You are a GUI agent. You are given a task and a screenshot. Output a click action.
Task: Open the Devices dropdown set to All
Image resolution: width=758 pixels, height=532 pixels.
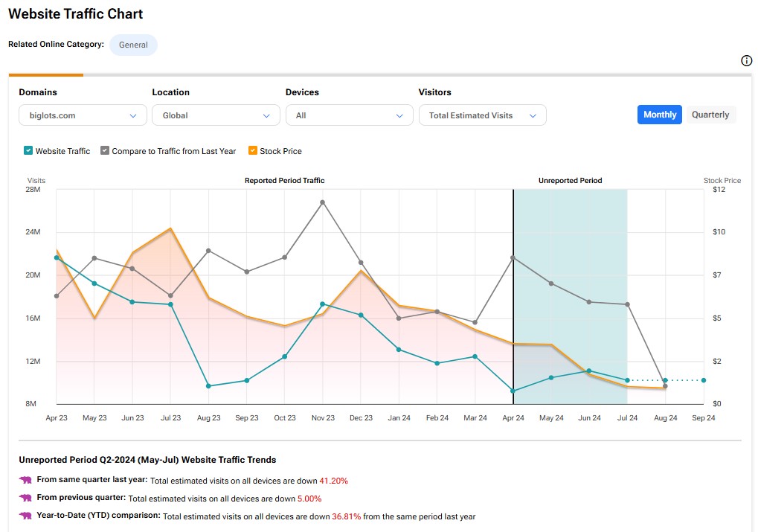point(349,115)
